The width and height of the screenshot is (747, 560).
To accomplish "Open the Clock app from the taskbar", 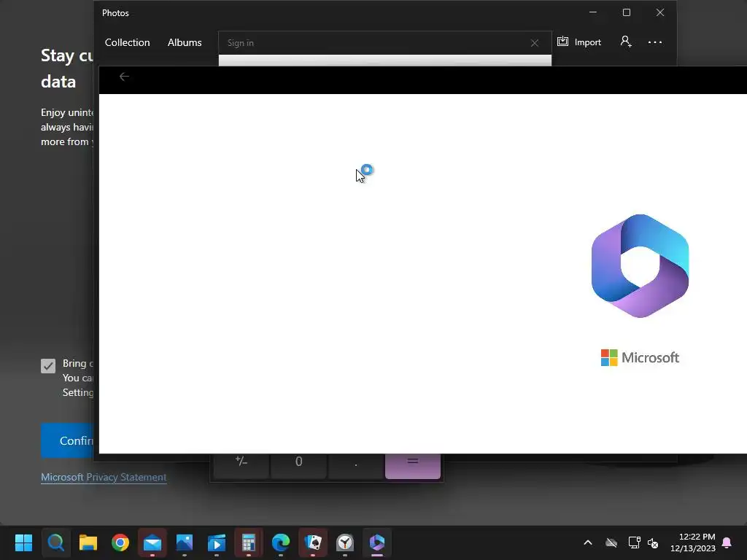I will (345, 542).
